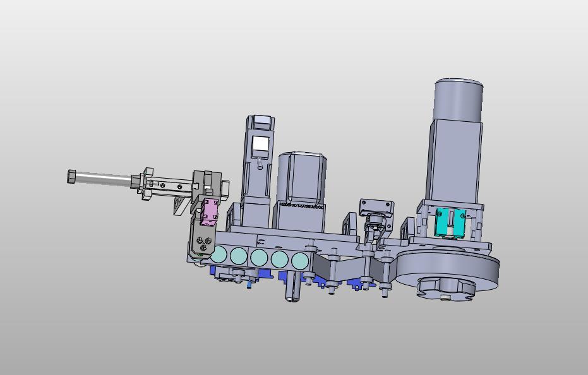Screen dimensions: 588x375
Task: Pick the hex nut at the rod's end
Action: point(71,176)
